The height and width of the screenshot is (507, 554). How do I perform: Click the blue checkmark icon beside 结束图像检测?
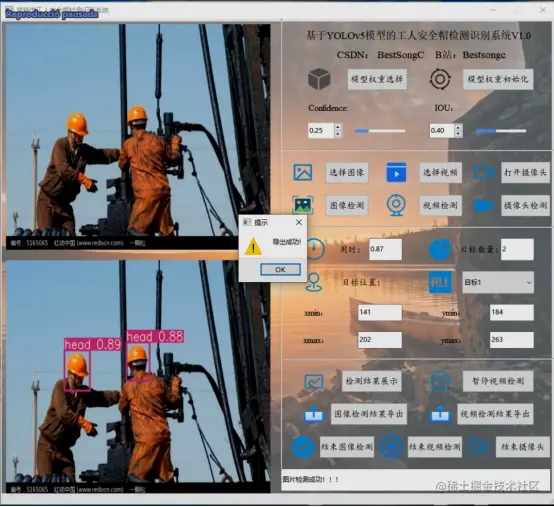click(303, 447)
